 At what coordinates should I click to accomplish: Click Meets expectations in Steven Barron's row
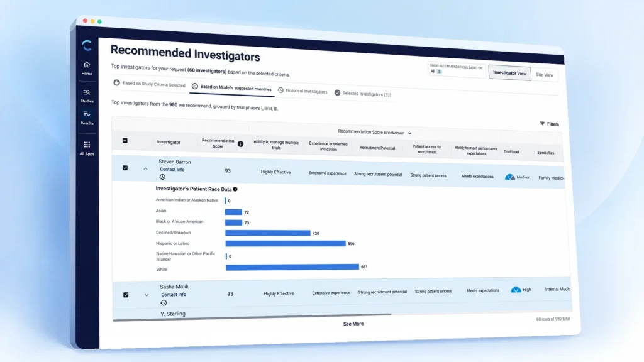click(x=477, y=177)
